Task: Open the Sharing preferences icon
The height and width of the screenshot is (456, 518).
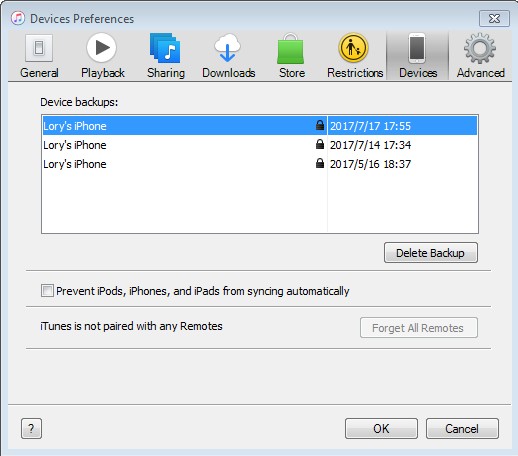Action: pos(165,48)
